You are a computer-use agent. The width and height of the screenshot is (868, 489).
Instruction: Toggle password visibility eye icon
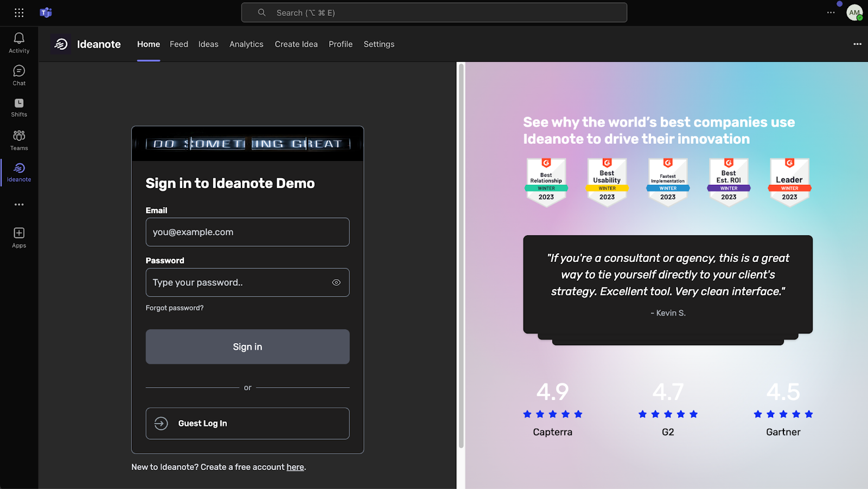(336, 282)
